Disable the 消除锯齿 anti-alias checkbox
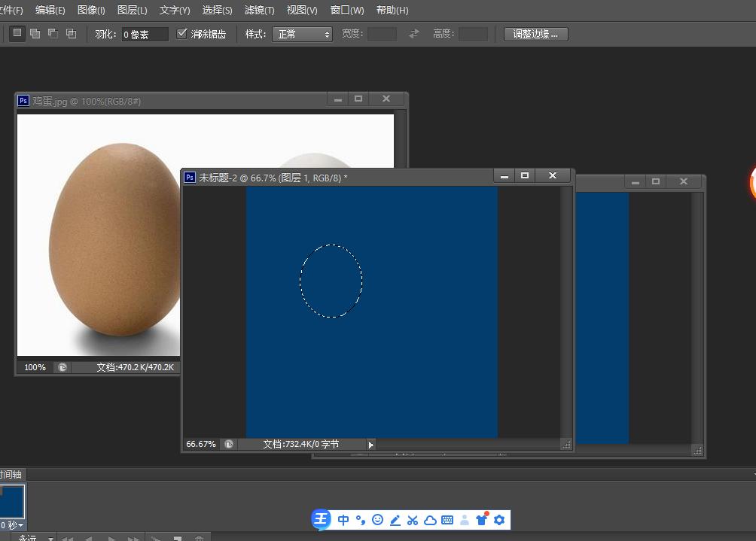The height and width of the screenshot is (541, 756). (182, 32)
